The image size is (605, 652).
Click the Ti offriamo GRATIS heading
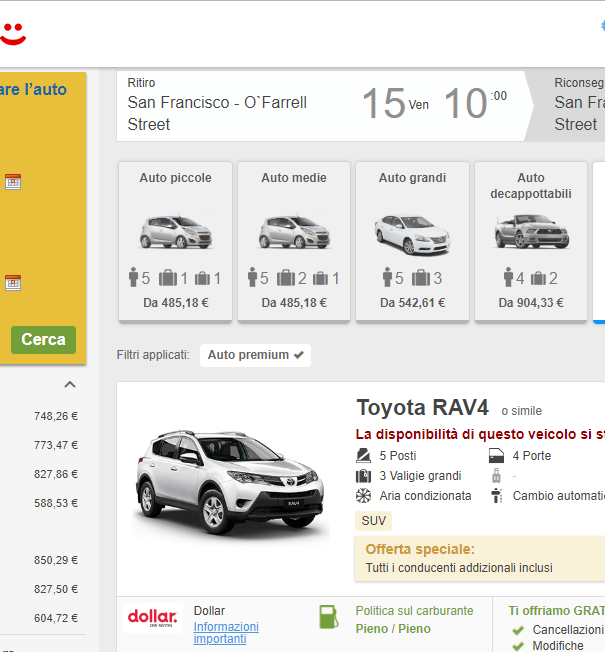556,611
